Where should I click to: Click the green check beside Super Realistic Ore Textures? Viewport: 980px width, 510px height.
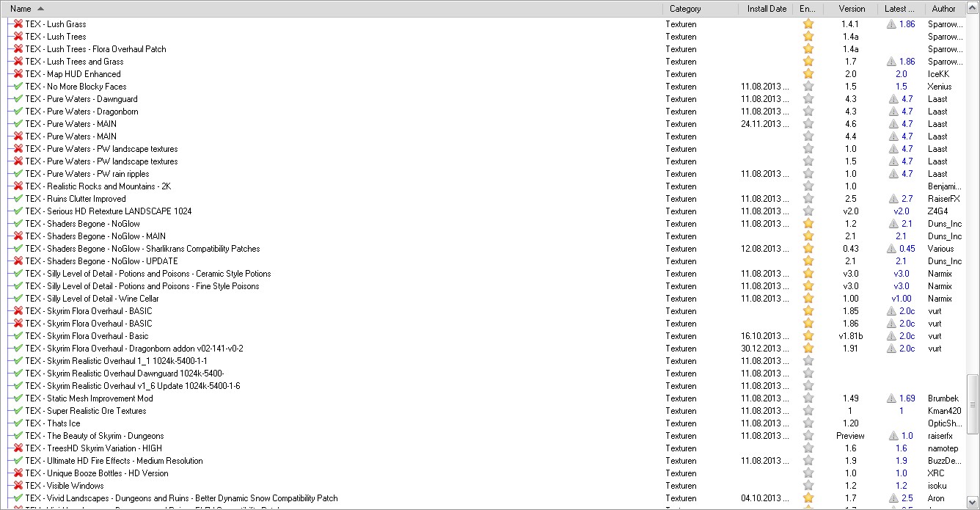(18, 411)
